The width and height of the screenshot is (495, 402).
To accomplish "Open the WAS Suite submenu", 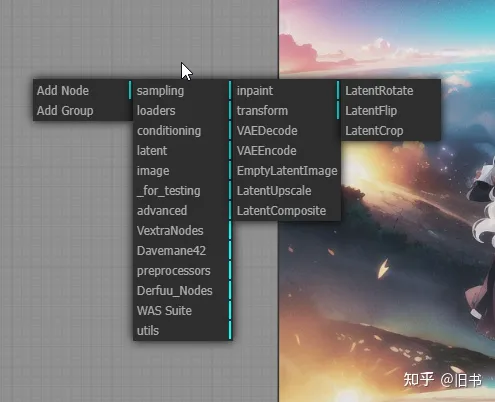I will tap(183, 310).
